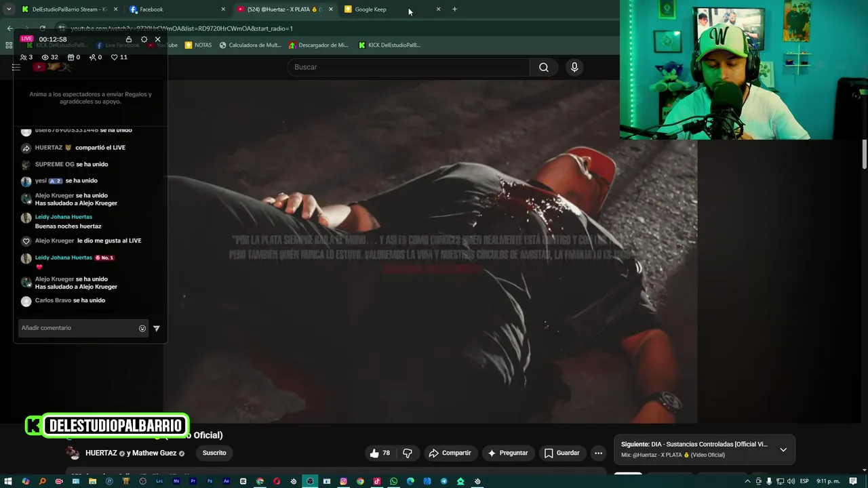This screenshot has width=868, height=488.
Task: Open HUERTAZ channel avatar
Action: pyautogui.click(x=72, y=453)
